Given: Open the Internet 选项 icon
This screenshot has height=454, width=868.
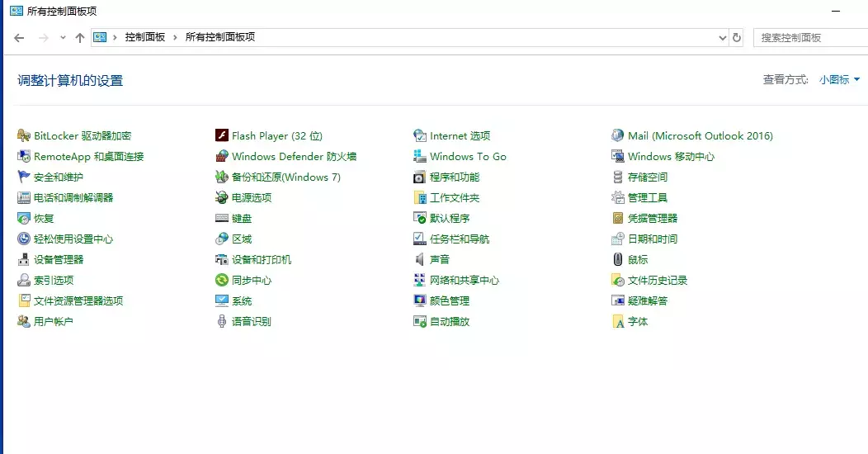Looking at the screenshot, I should tap(420, 135).
